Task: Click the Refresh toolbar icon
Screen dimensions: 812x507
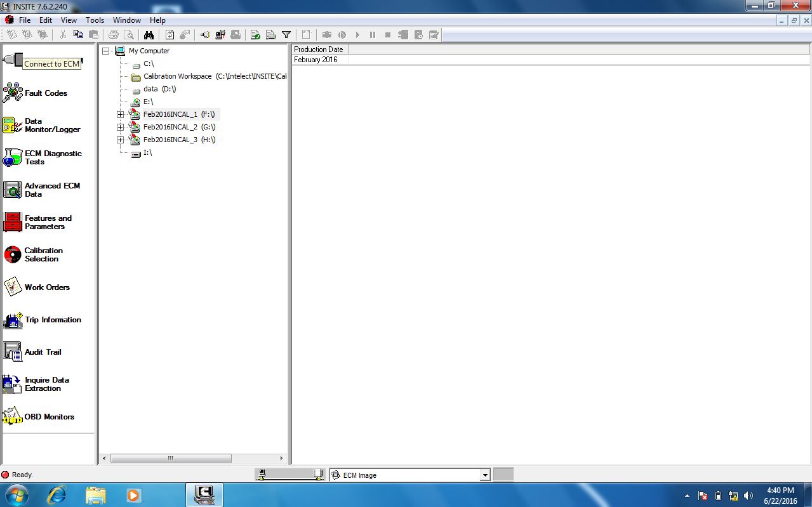Action: pos(170,35)
